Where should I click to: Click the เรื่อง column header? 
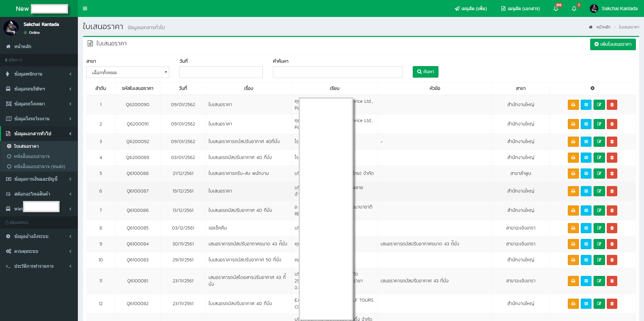(x=249, y=88)
